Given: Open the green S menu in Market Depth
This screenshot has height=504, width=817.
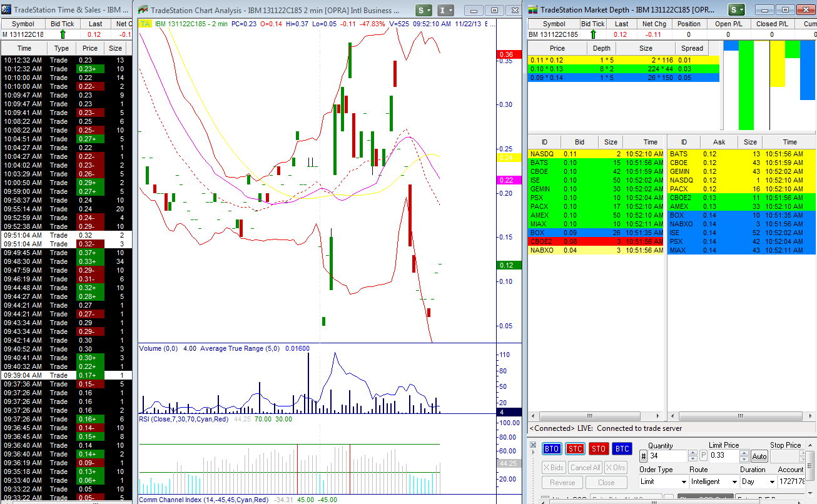Looking at the screenshot, I should [736, 10].
